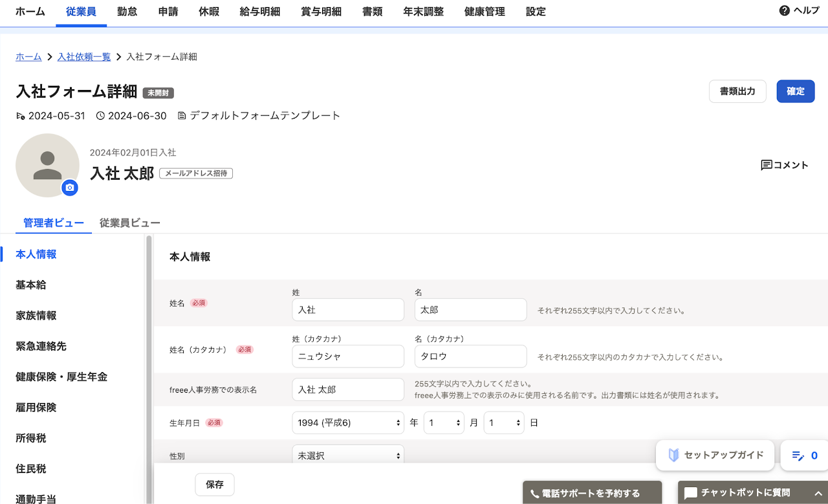Click the 確定 button

pos(795,91)
